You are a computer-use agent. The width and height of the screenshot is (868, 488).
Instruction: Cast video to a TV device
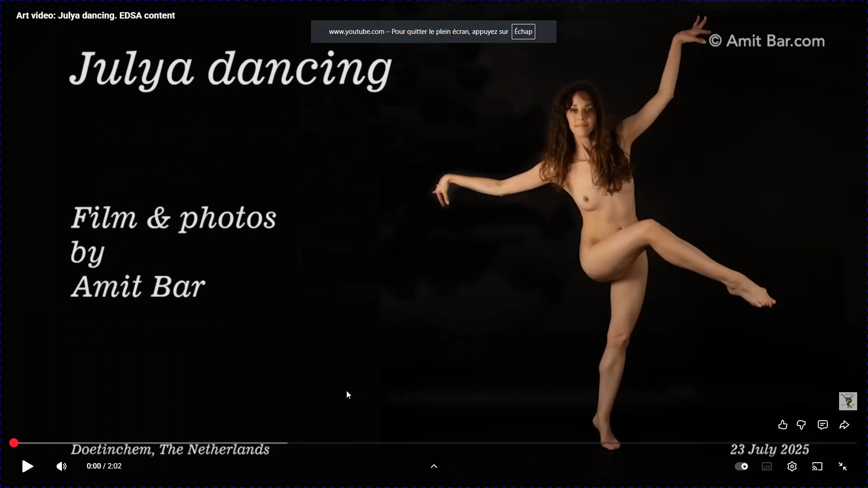click(817, 466)
